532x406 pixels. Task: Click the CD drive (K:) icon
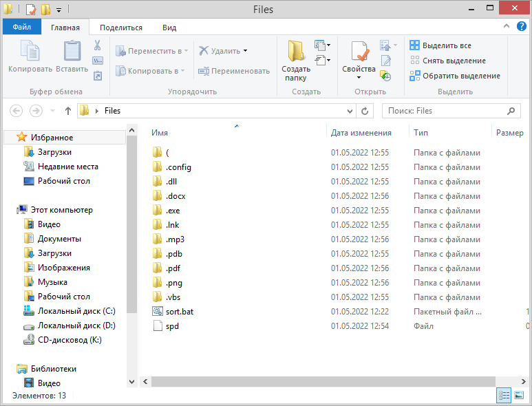tap(29, 339)
